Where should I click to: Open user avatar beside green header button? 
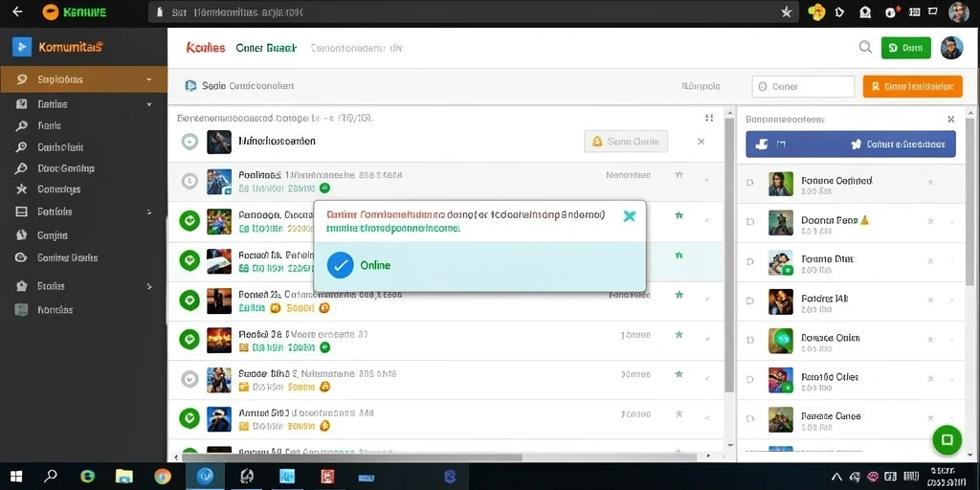point(952,48)
